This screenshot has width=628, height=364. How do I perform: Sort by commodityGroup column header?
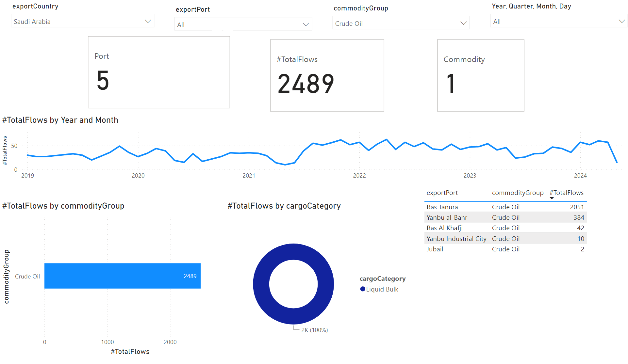(x=517, y=193)
